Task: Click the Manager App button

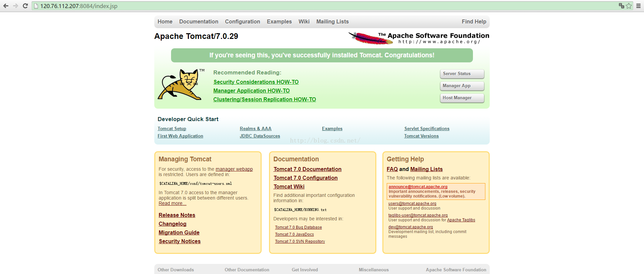Action: click(462, 86)
